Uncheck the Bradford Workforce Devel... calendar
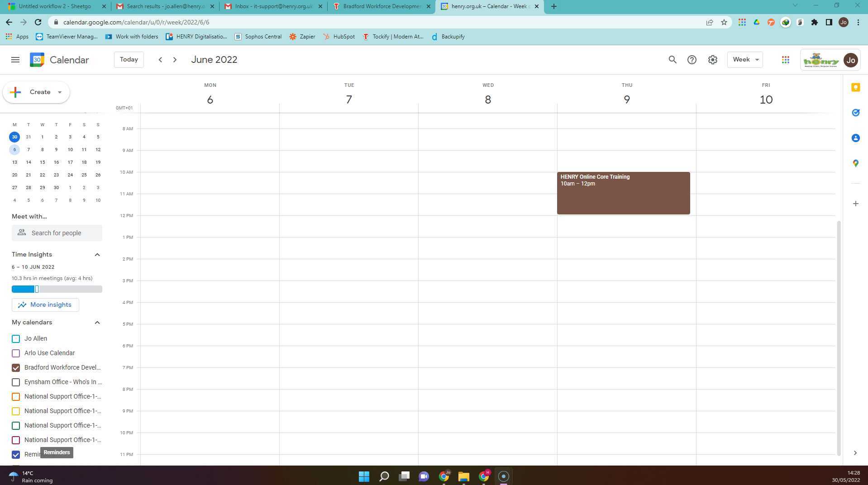 point(16,368)
